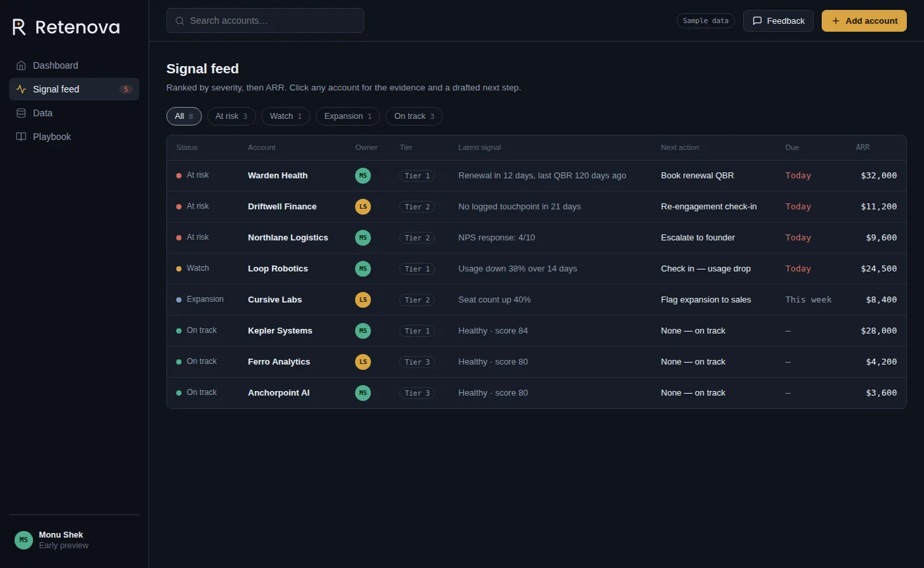Filter by At risk accounts
Viewport: 924px width, 568px height.
pyautogui.click(x=231, y=116)
